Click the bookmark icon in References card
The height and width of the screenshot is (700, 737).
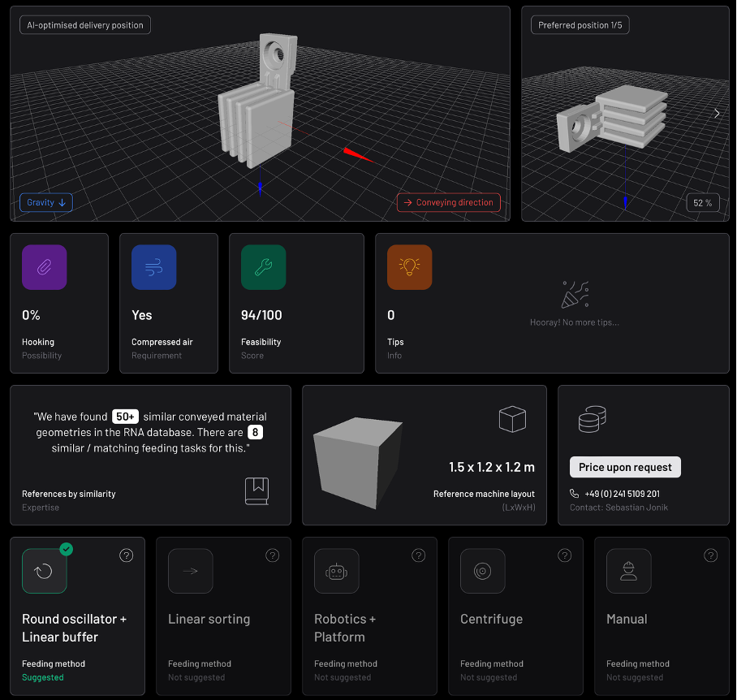(x=256, y=490)
